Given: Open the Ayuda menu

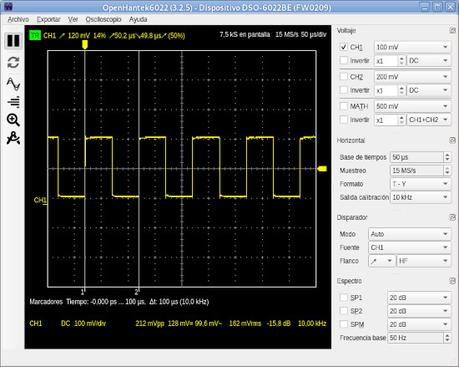Looking at the screenshot, I should 138,19.
